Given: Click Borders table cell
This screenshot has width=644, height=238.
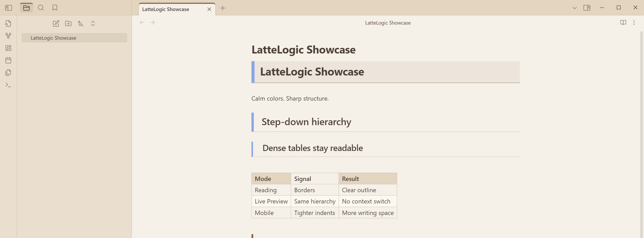Looking at the screenshot, I should [315, 190].
